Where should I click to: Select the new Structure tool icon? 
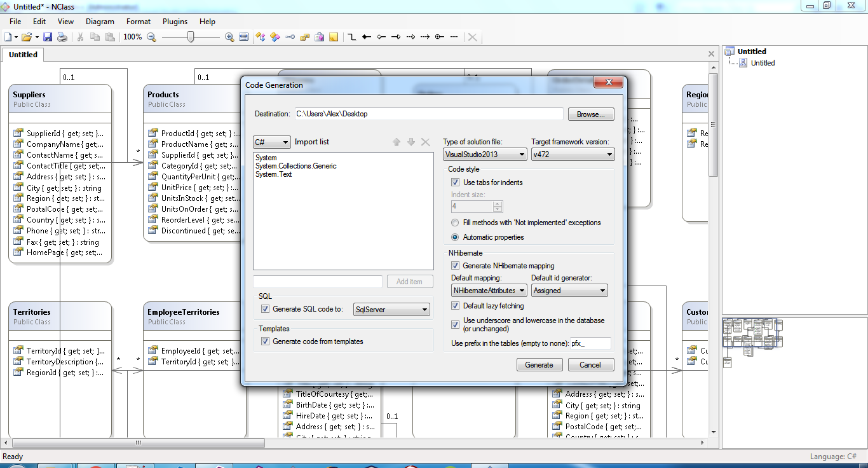point(275,37)
